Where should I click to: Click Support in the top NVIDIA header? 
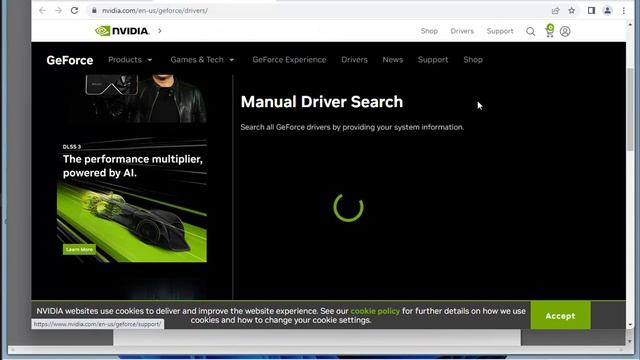500,31
